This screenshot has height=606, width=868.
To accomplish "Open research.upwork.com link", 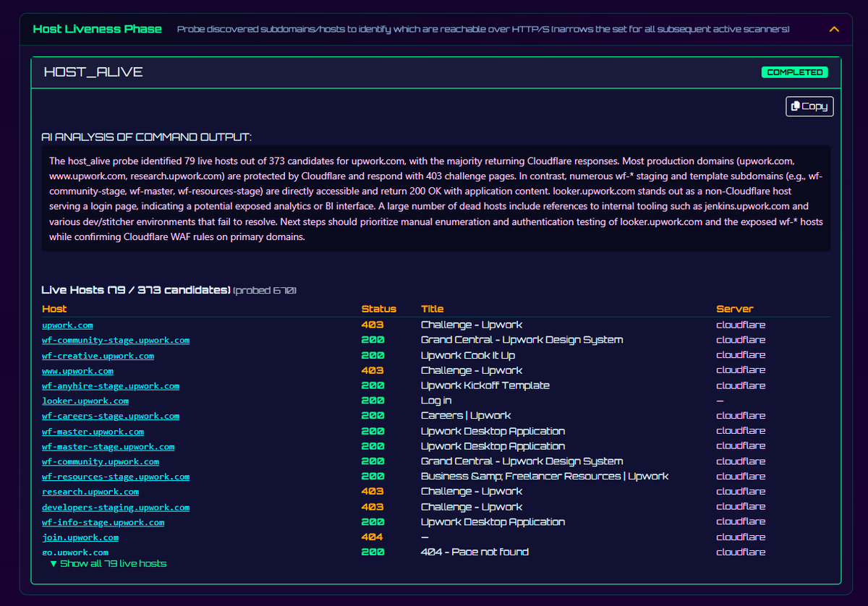I will 90,492.
